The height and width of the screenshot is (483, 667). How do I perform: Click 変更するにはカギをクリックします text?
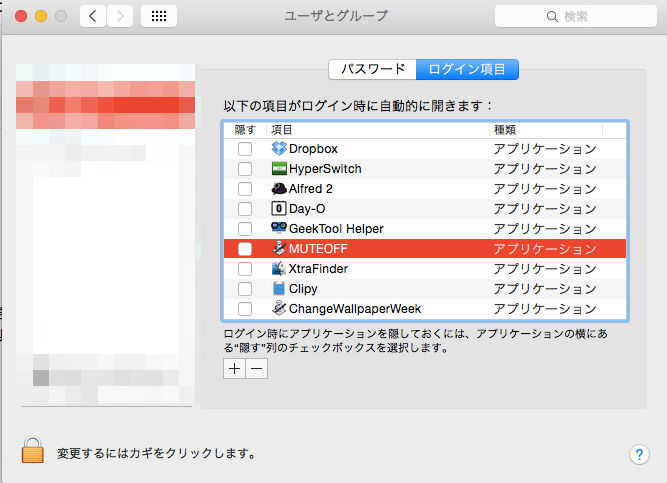click(x=156, y=454)
